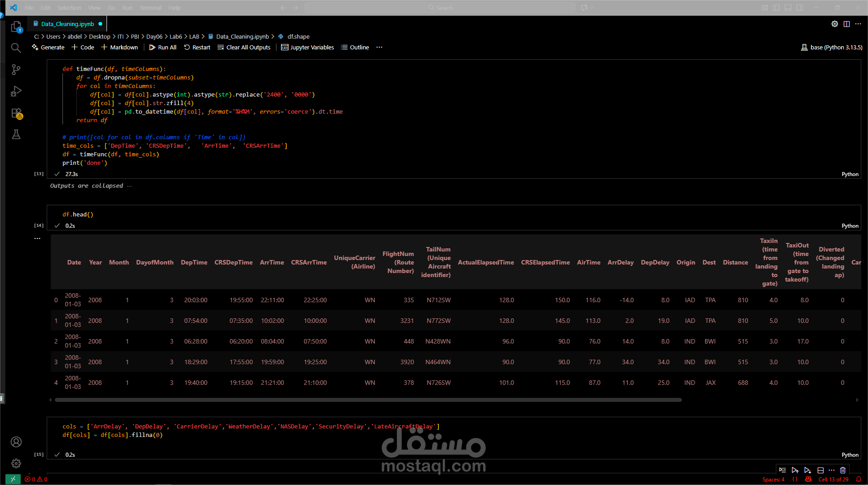Click the Search magnifier in activity bar
The height and width of the screenshot is (485, 868).
tap(16, 48)
